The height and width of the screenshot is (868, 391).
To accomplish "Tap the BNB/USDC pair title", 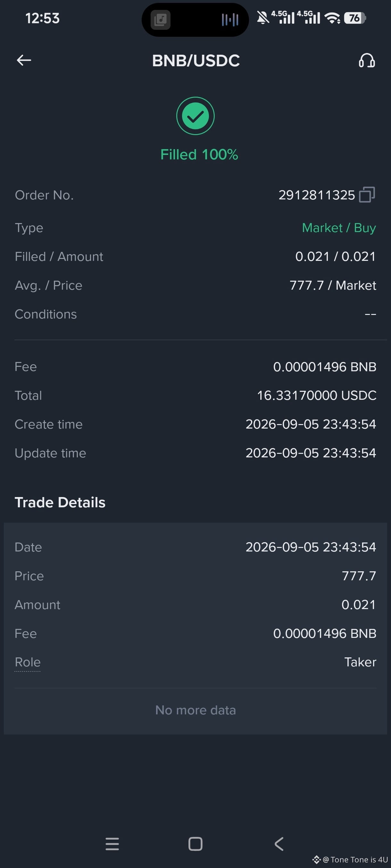I will point(196,61).
